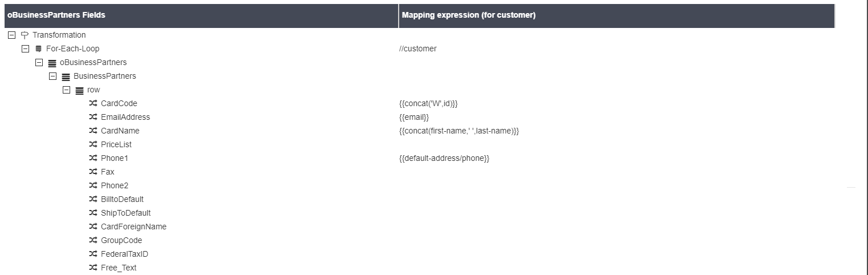Click the mapping icon next to Fax
This screenshot has height=275, width=868.
93,172
